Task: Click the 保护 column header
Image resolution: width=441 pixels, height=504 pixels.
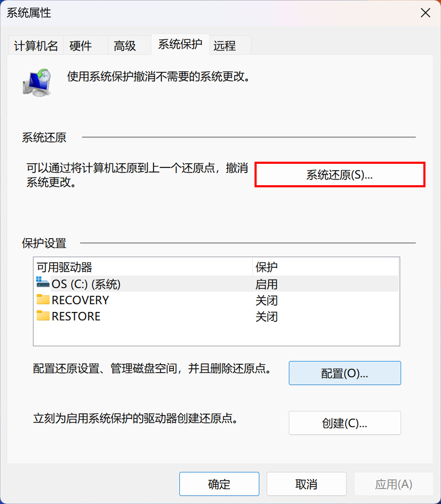Action: point(267,267)
